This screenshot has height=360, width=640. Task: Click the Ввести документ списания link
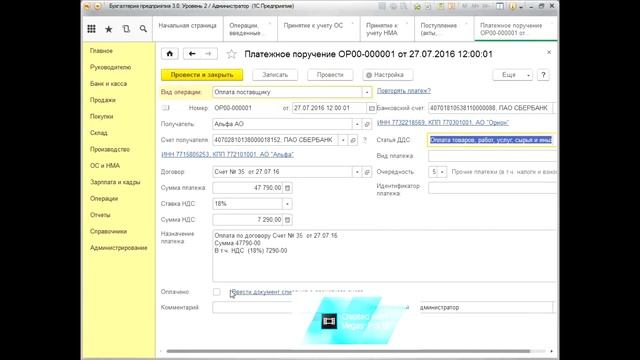click(297, 292)
